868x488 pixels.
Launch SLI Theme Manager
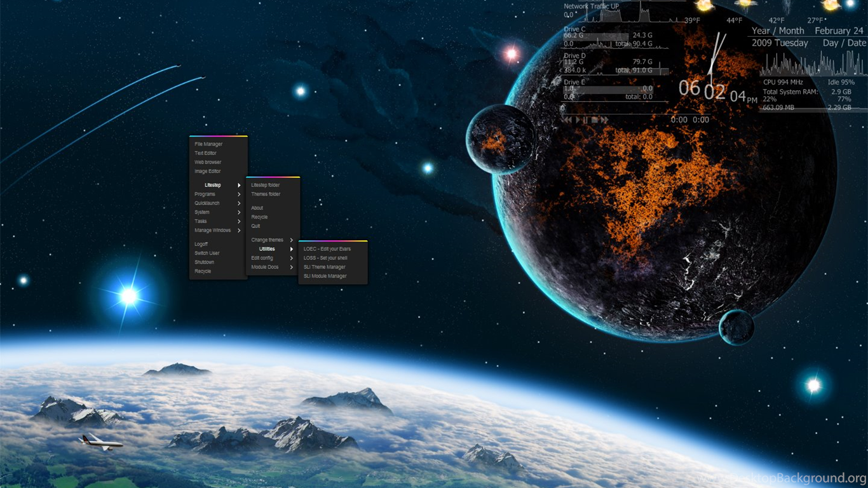[x=325, y=267]
